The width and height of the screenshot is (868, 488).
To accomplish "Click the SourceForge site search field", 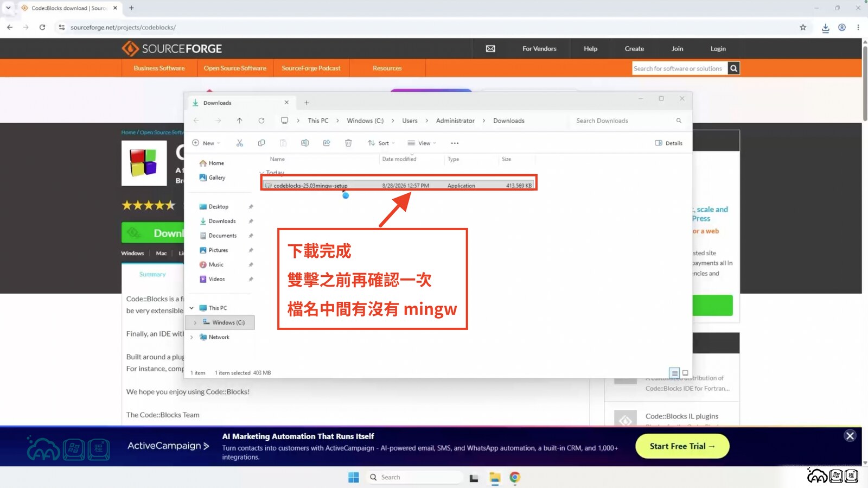I will (680, 68).
